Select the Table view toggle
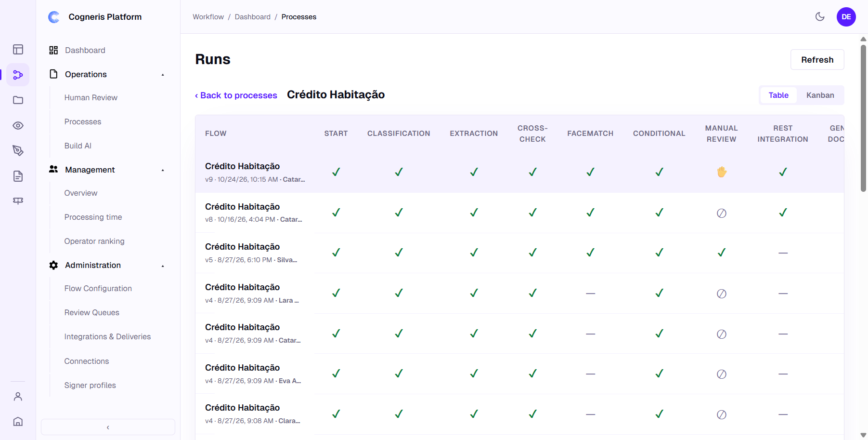Screen dimensions: 868x440 pyautogui.click(x=778, y=95)
